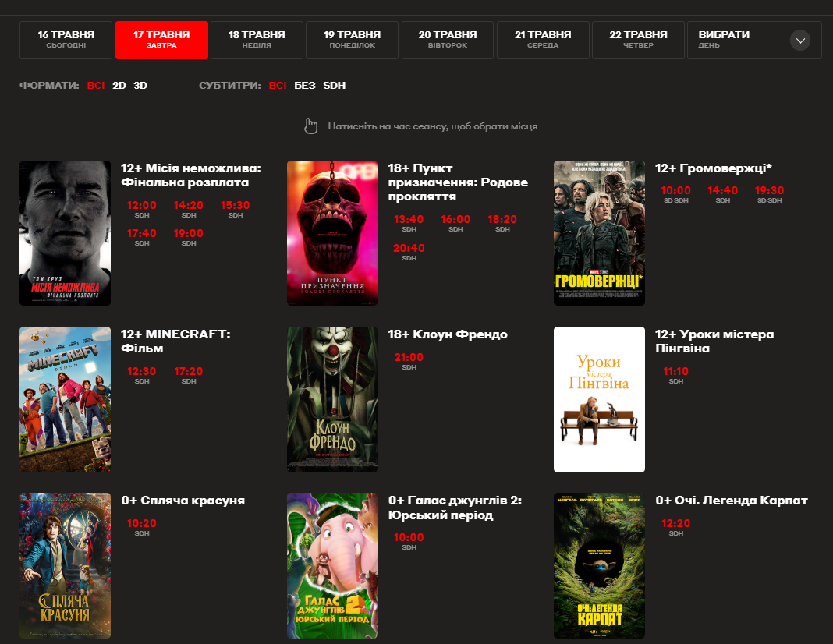
Task: Open the Уроки містера Пінгвіна poster
Action: [x=599, y=399]
